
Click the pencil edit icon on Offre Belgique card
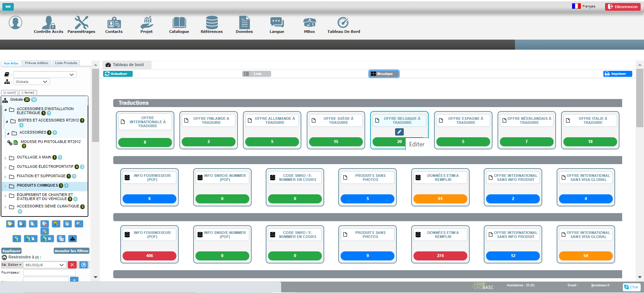399,132
